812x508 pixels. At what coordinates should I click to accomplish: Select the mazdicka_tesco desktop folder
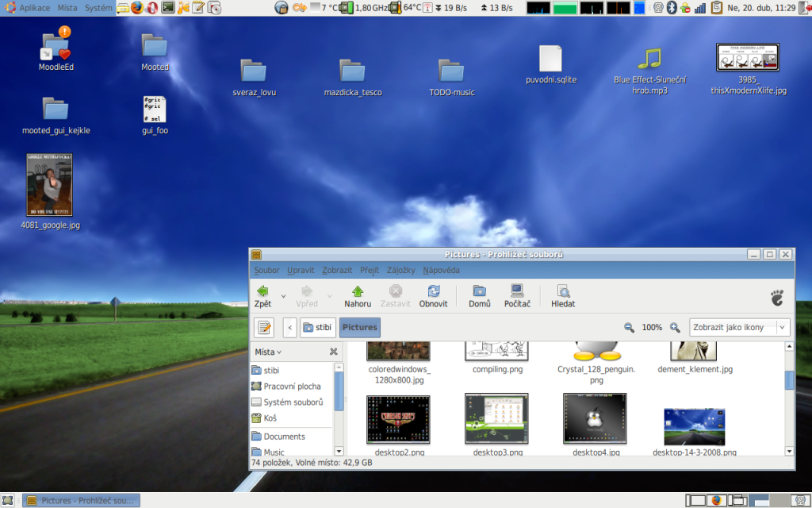coord(353,77)
